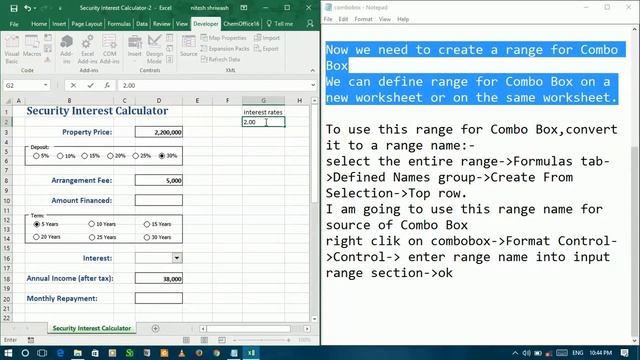
Task: Switch to Page Layout view in status bar
Action: [204, 340]
